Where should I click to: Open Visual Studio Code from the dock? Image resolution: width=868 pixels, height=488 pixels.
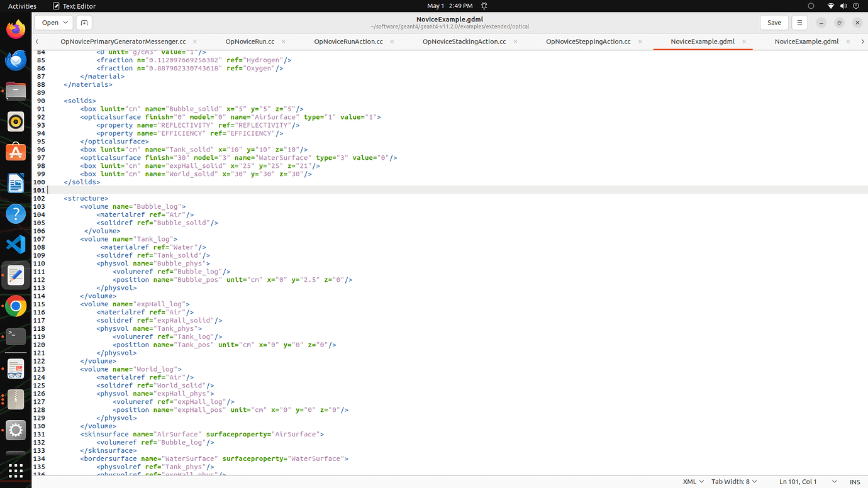tap(16, 244)
